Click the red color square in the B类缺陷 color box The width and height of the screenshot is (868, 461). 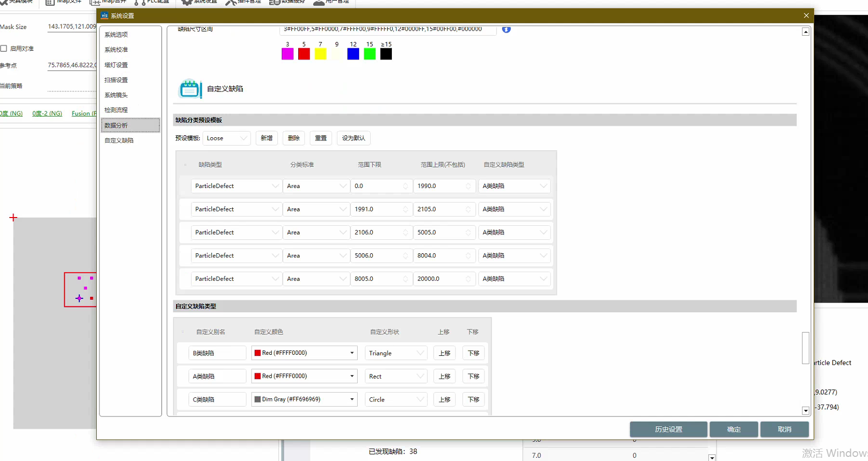[257, 353]
